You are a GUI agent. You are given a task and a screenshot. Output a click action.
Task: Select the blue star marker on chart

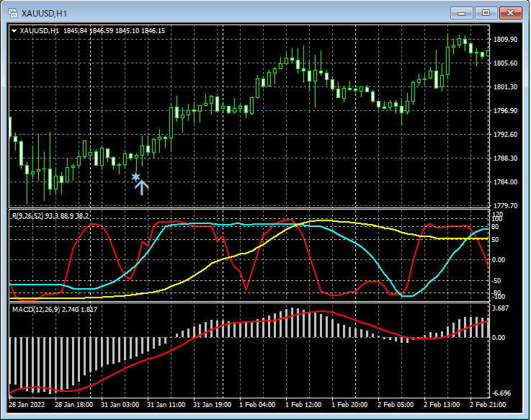click(135, 177)
